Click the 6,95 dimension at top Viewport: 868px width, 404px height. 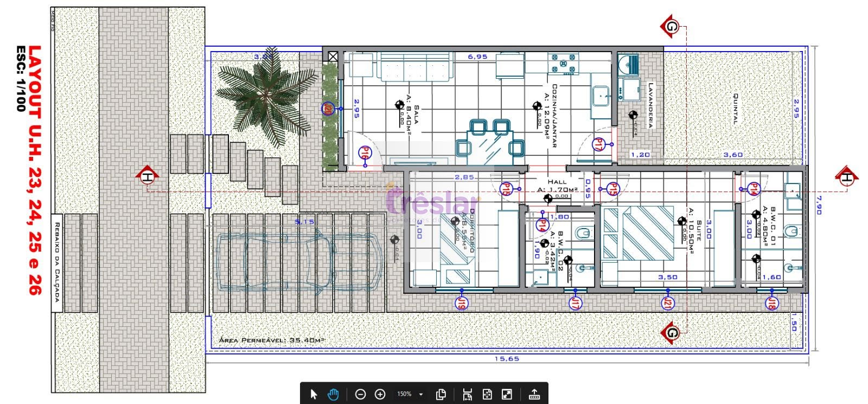click(x=477, y=56)
